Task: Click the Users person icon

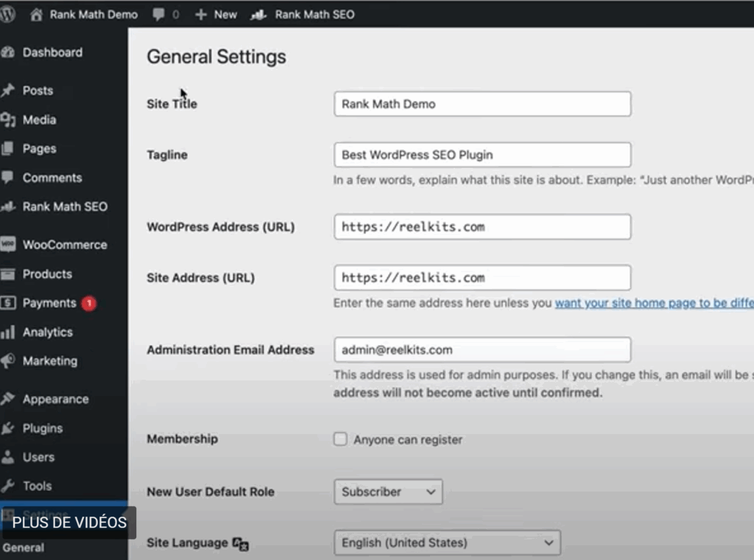Action: (7, 457)
